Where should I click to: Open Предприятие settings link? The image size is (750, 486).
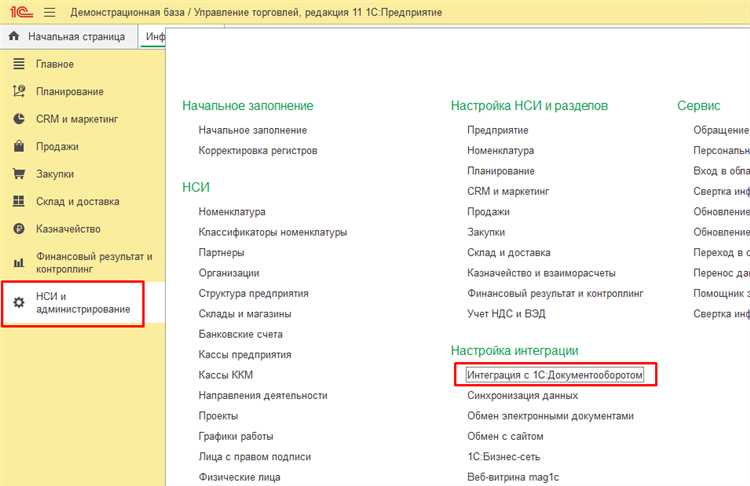[497, 130]
